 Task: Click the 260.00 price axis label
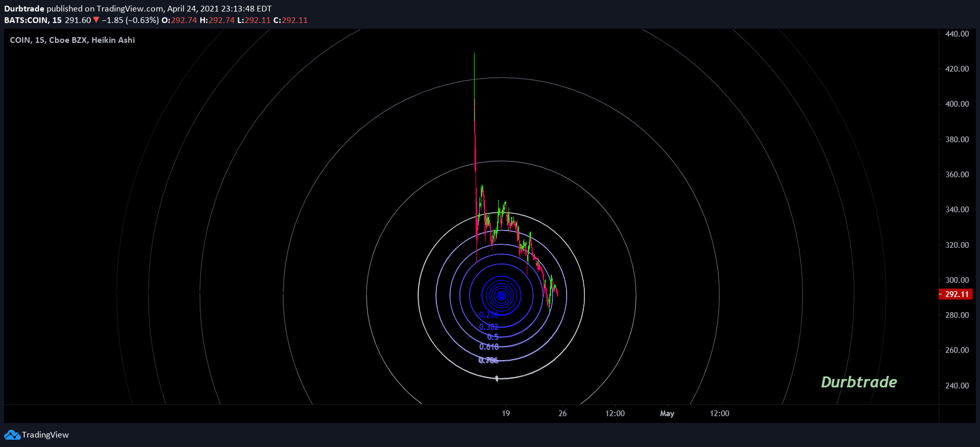tap(957, 350)
